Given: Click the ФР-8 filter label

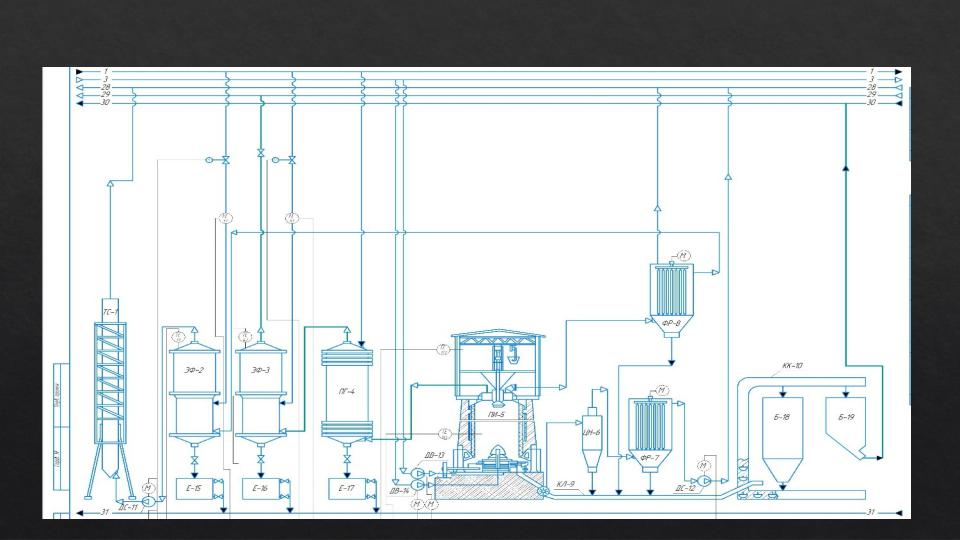Looking at the screenshot, I should tap(671, 323).
